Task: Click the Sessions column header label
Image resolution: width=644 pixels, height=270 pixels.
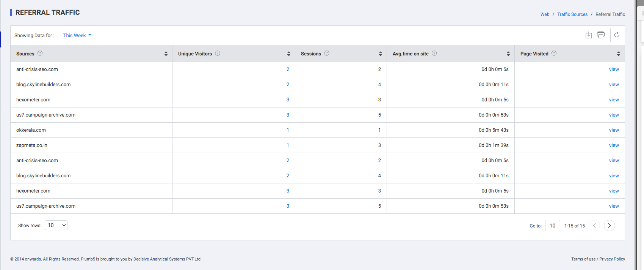Action: 311,54
